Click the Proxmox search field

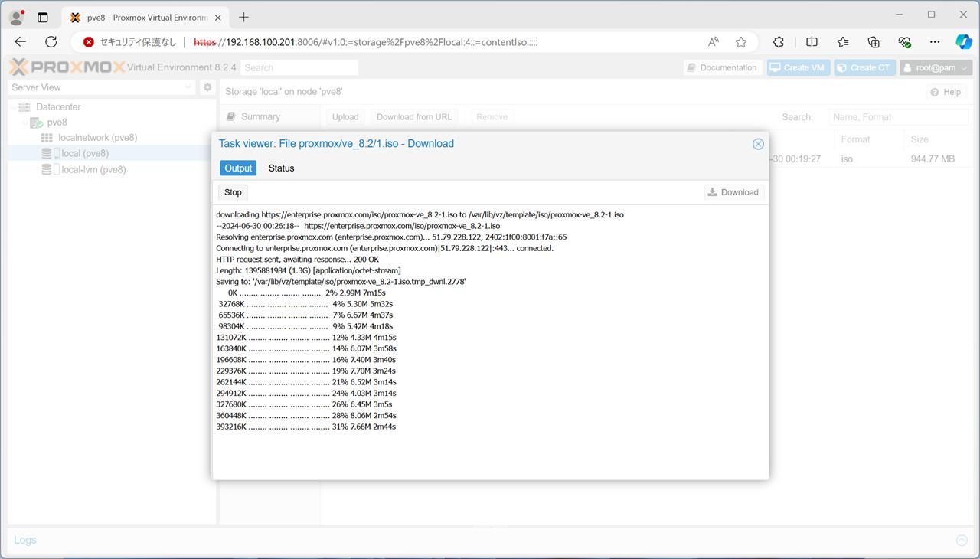299,67
